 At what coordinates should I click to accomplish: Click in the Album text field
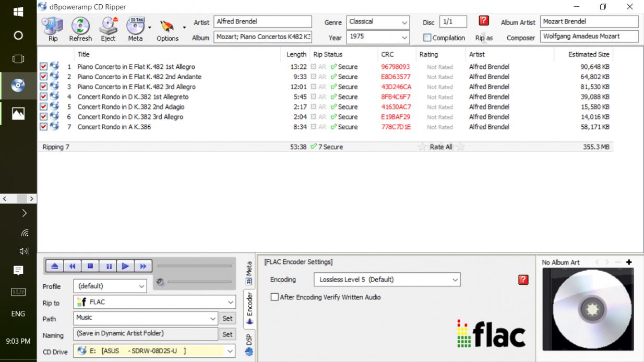tap(263, 38)
